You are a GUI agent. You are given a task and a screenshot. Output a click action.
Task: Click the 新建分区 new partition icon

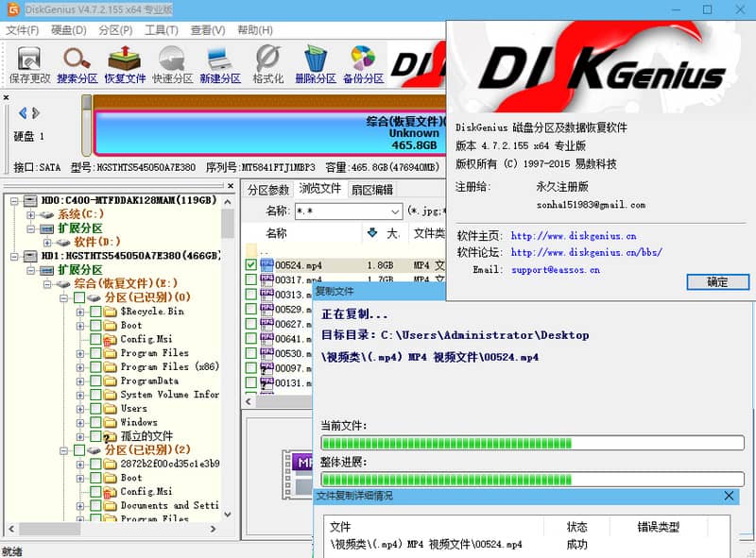coord(219,64)
